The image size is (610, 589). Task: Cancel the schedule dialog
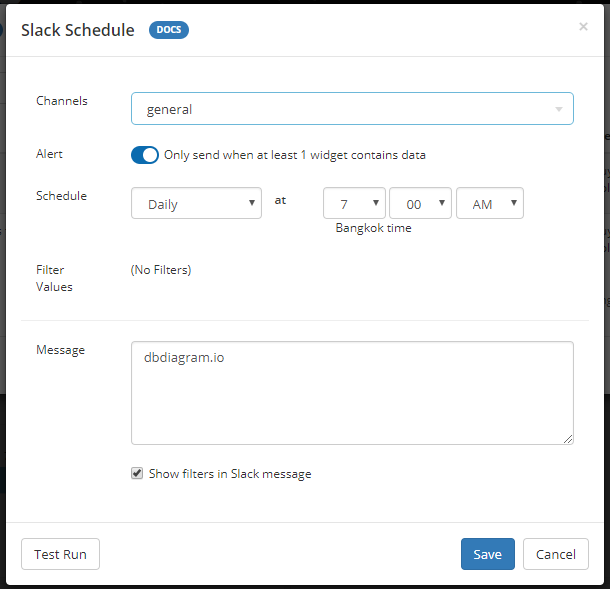[555, 554]
